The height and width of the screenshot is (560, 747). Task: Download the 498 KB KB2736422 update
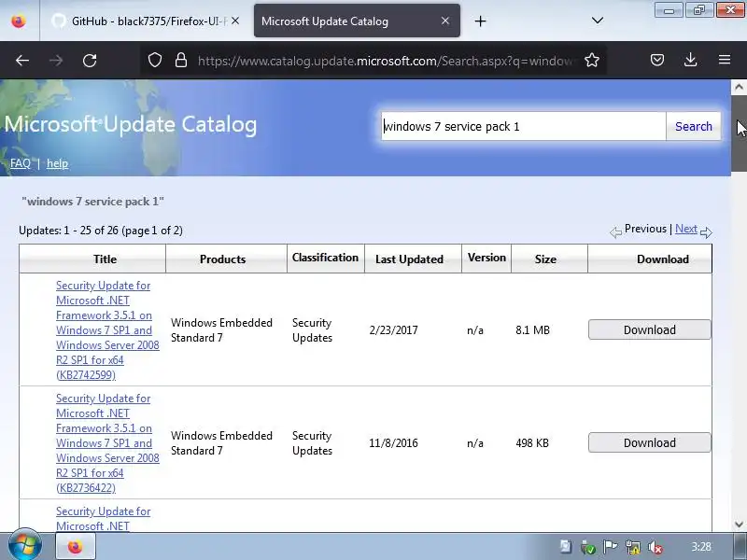(649, 442)
